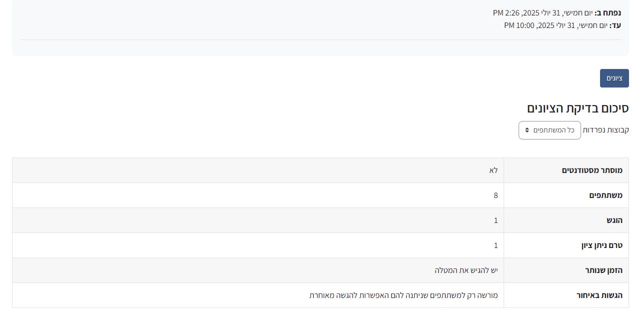Click the לא value for hidden from students
This screenshot has width=644, height=325.
pyautogui.click(x=494, y=170)
